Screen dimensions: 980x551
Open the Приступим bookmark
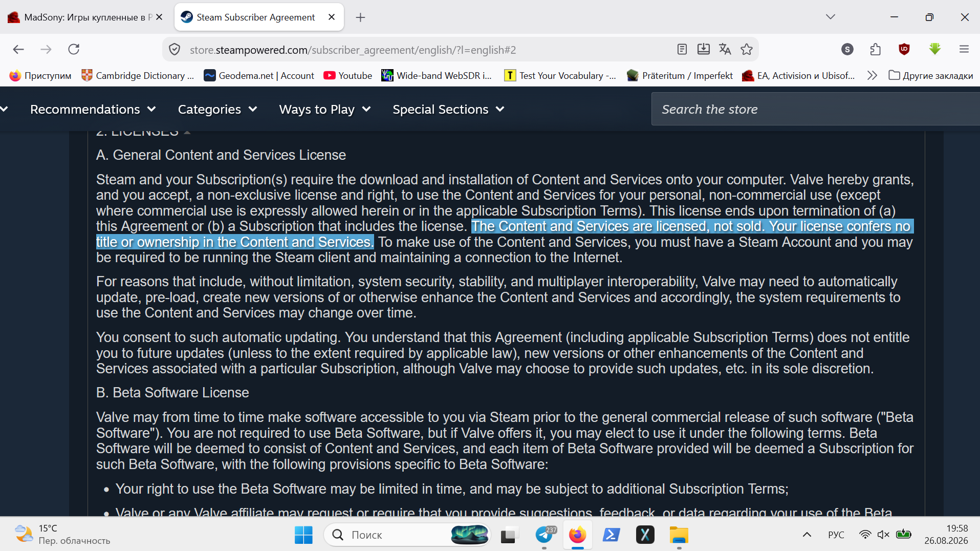pyautogui.click(x=40, y=75)
